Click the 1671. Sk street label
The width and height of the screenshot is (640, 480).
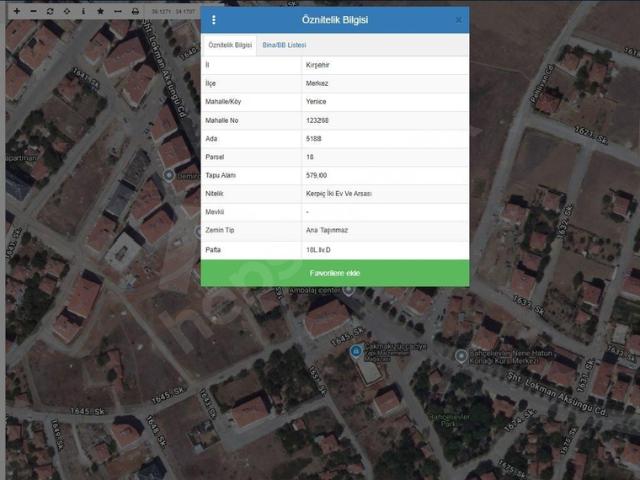[x=591, y=135]
